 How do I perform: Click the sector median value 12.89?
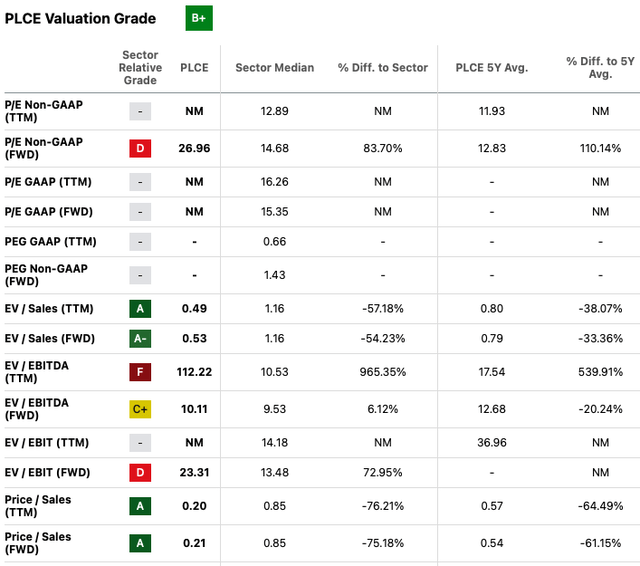point(275,111)
